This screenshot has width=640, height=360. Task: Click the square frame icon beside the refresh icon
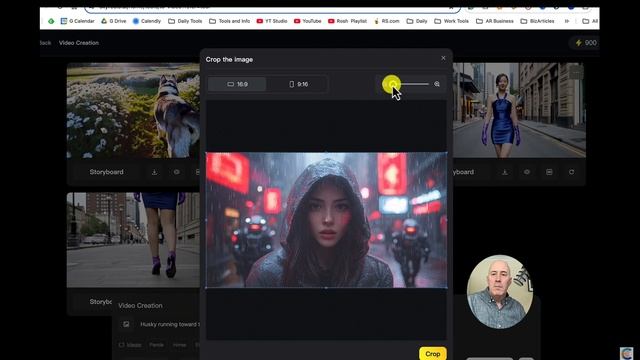coord(549,172)
